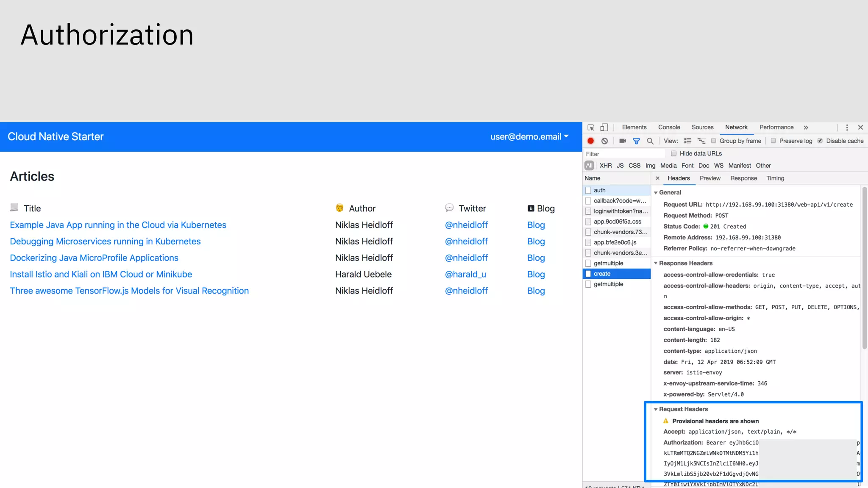
Task: Open the Dockerizing Java MicroProfile Applications article
Action: (94, 258)
